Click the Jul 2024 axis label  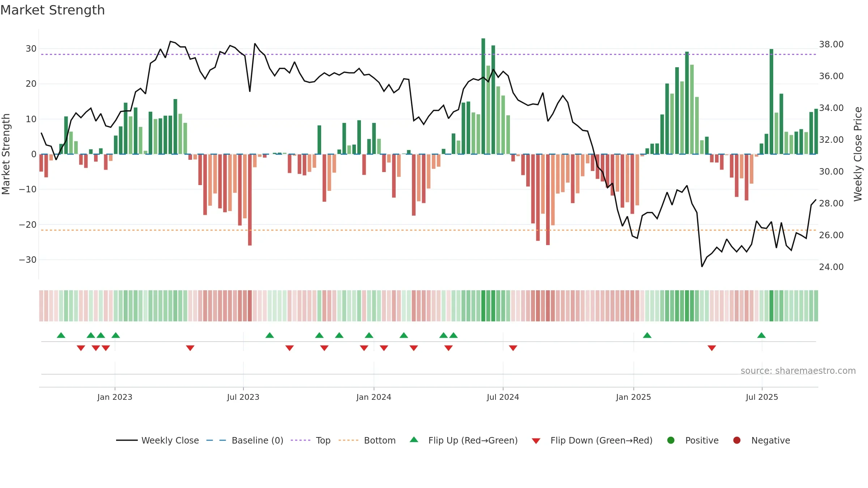pos(503,397)
